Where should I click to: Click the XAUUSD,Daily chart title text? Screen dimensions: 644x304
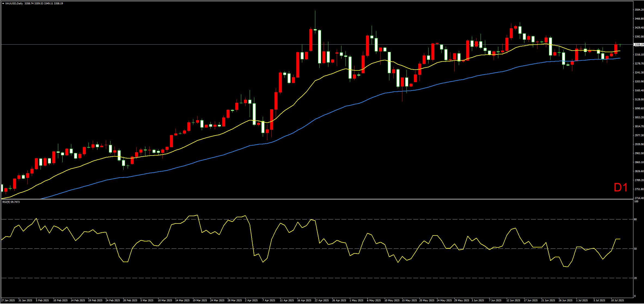click(14, 4)
